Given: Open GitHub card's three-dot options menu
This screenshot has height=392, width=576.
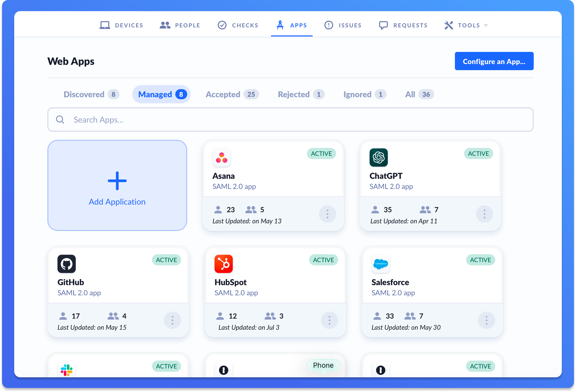Looking at the screenshot, I should [x=172, y=320].
